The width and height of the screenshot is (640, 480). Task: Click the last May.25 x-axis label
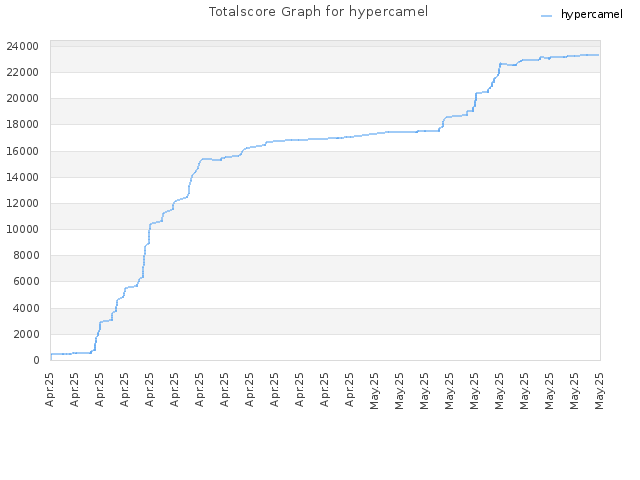tap(599, 391)
